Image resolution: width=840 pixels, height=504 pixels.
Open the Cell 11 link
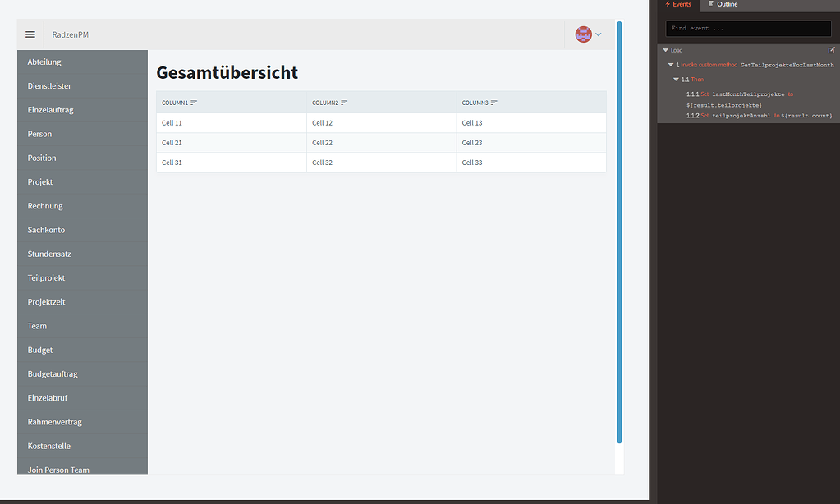[x=171, y=122]
